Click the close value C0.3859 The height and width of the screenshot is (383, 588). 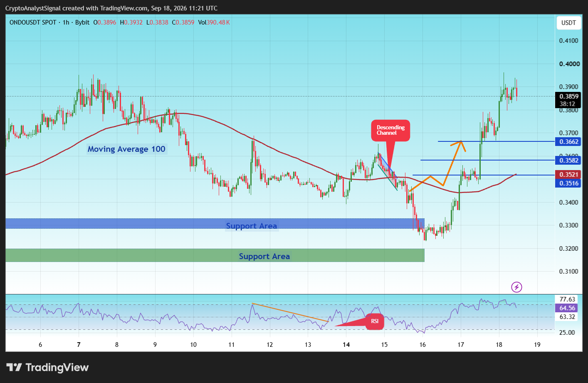183,22
